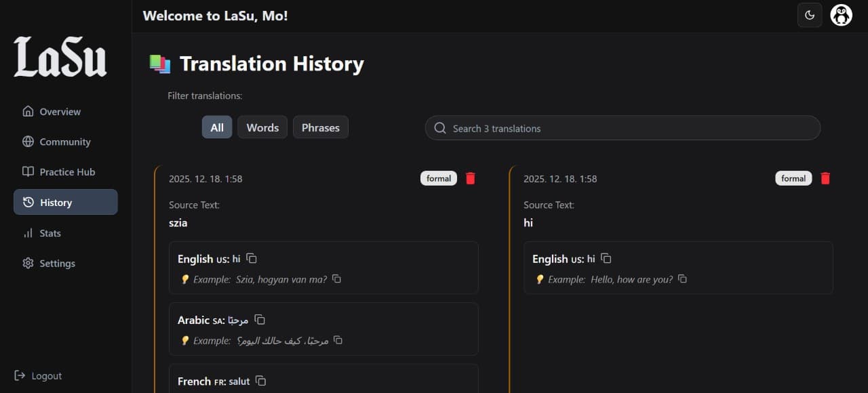Delete the szia translation entry

pyautogui.click(x=471, y=178)
